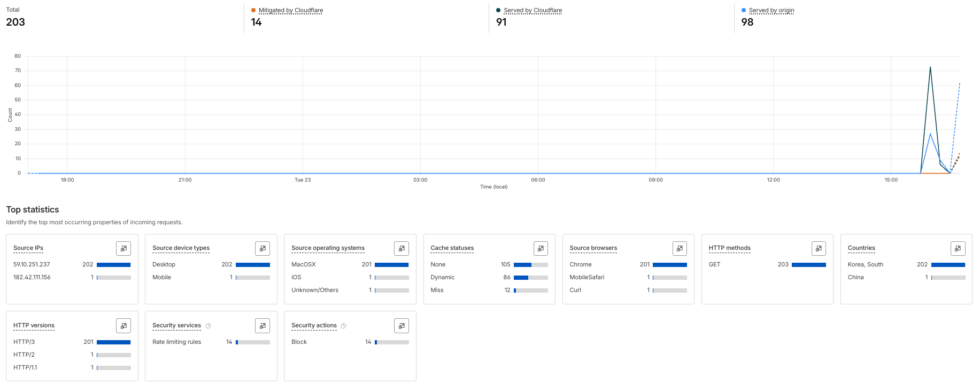Open expand icon on Security actions card
The height and width of the screenshot is (385, 980).
pyautogui.click(x=402, y=326)
